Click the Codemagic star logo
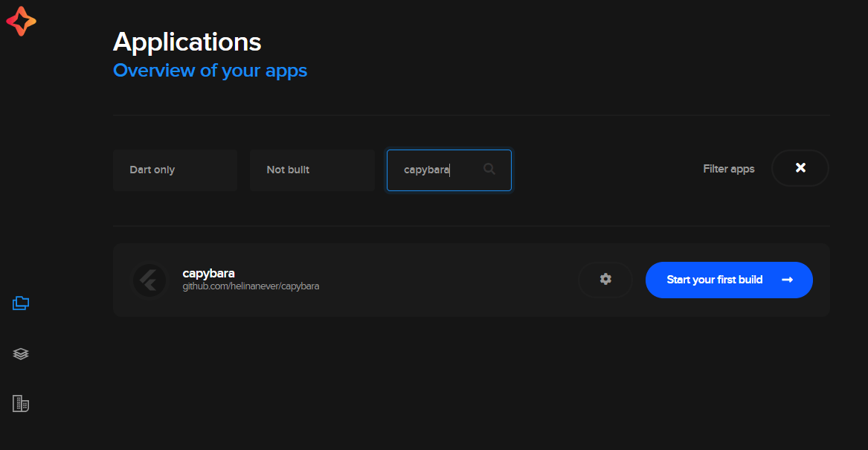 21,22
